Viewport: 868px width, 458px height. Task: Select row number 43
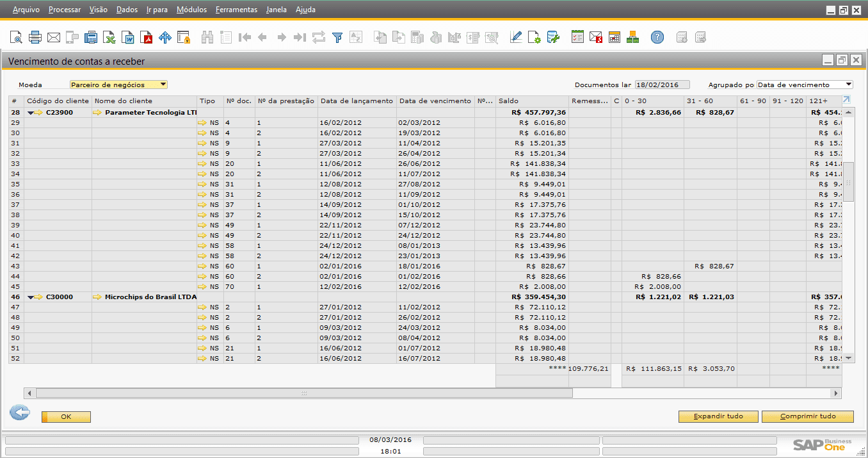[16, 266]
